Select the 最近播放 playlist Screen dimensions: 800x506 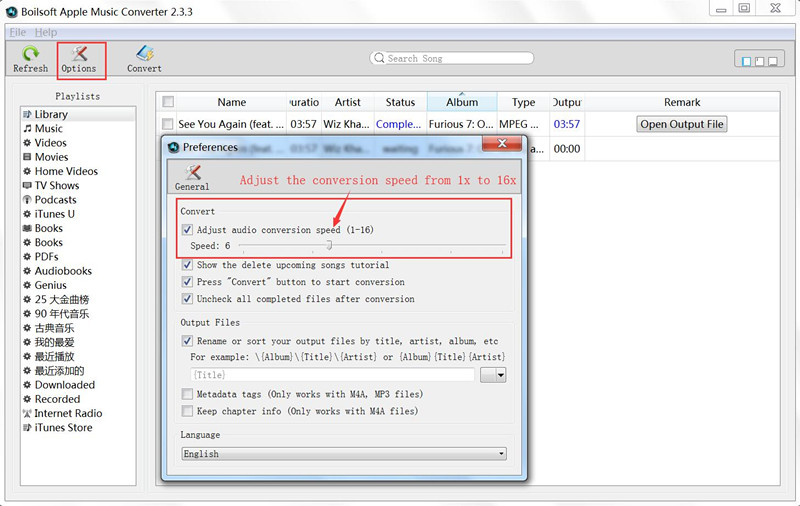click(x=54, y=357)
